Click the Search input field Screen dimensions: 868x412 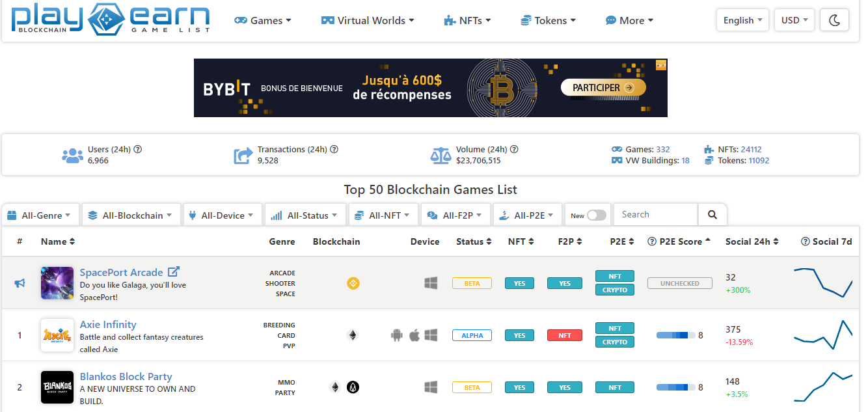[x=656, y=214]
